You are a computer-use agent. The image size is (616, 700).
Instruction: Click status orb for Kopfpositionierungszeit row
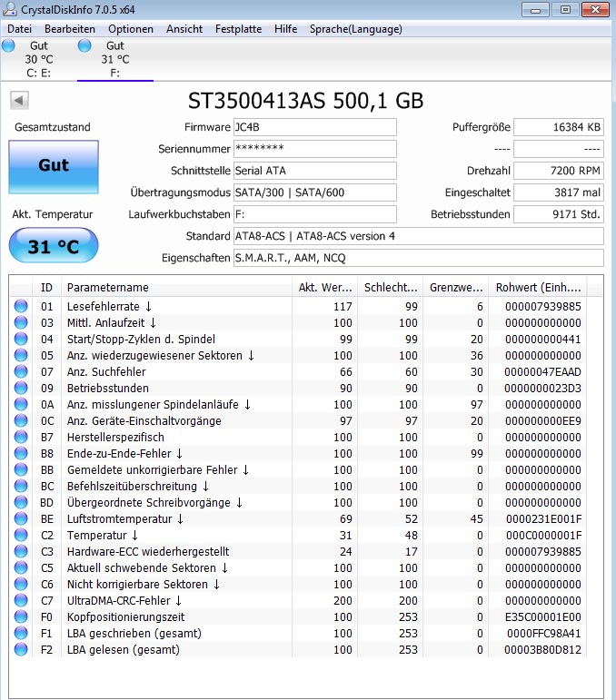[x=21, y=617]
